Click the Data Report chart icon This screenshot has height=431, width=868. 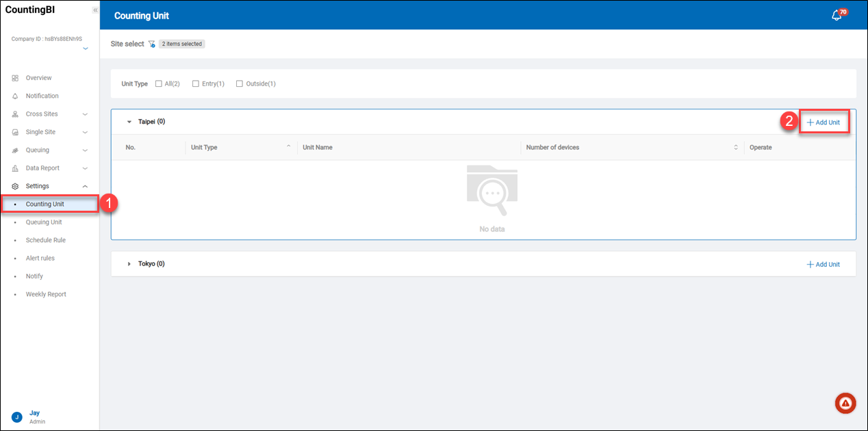tap(15, 168)
